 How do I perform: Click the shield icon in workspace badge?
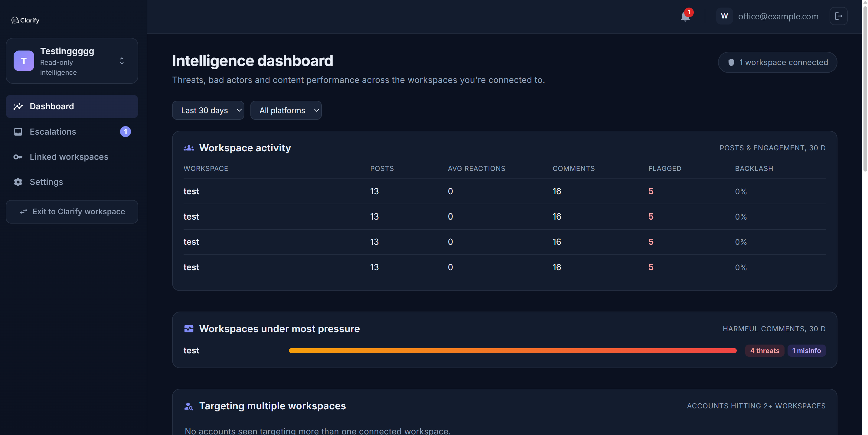tap(731, 62)
